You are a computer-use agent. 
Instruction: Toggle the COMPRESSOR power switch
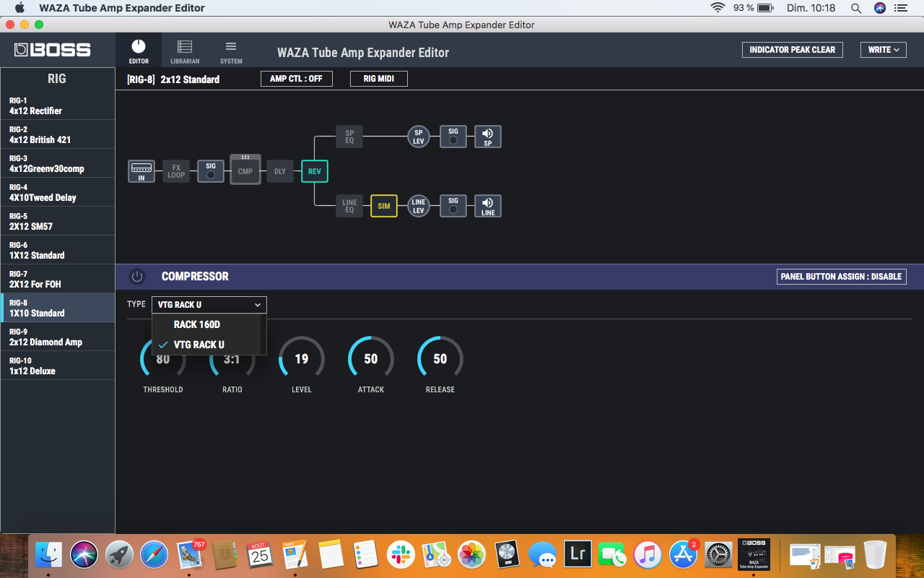pos(136,276)
